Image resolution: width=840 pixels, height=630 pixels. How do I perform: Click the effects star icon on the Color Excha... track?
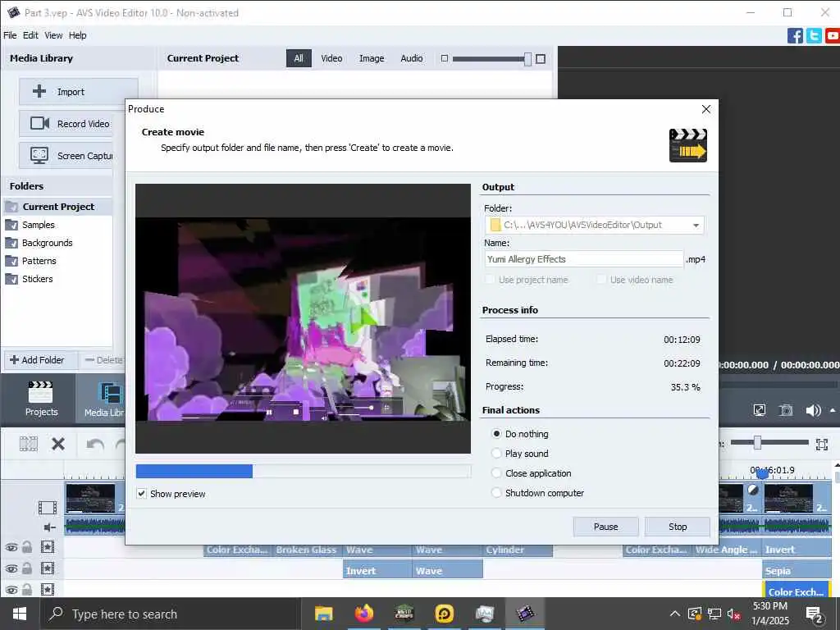[x=48, y=547]
